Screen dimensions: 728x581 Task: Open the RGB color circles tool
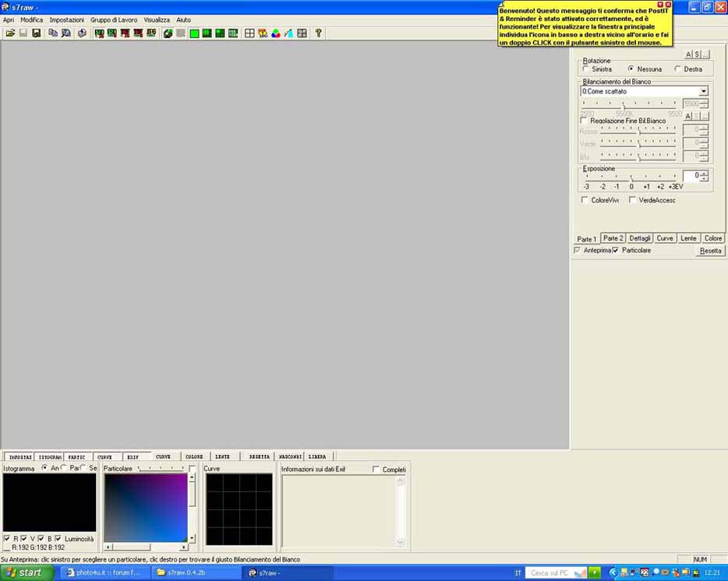coord(276,33)
